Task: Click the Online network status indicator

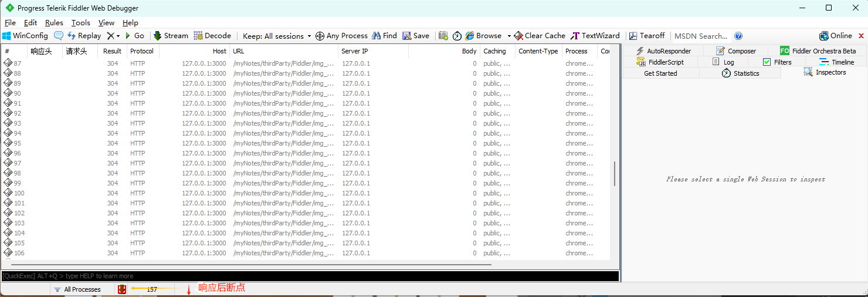Action: [x=836, y=36]
